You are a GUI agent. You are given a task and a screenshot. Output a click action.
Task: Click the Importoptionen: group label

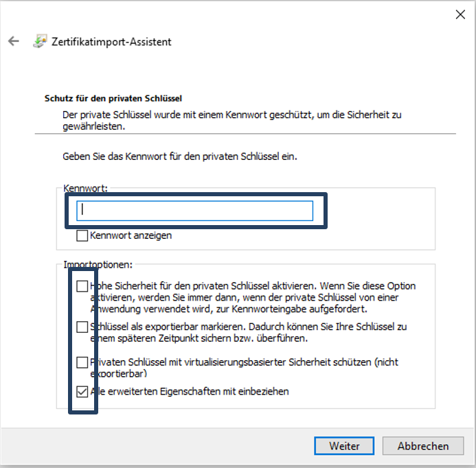[98, 264]
